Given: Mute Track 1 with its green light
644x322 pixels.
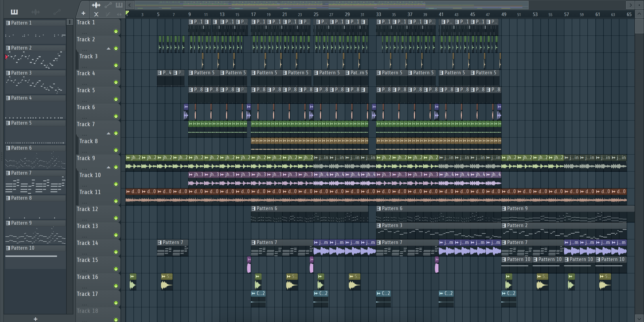Looking at the screenshot, I should [x=116, y=31].
